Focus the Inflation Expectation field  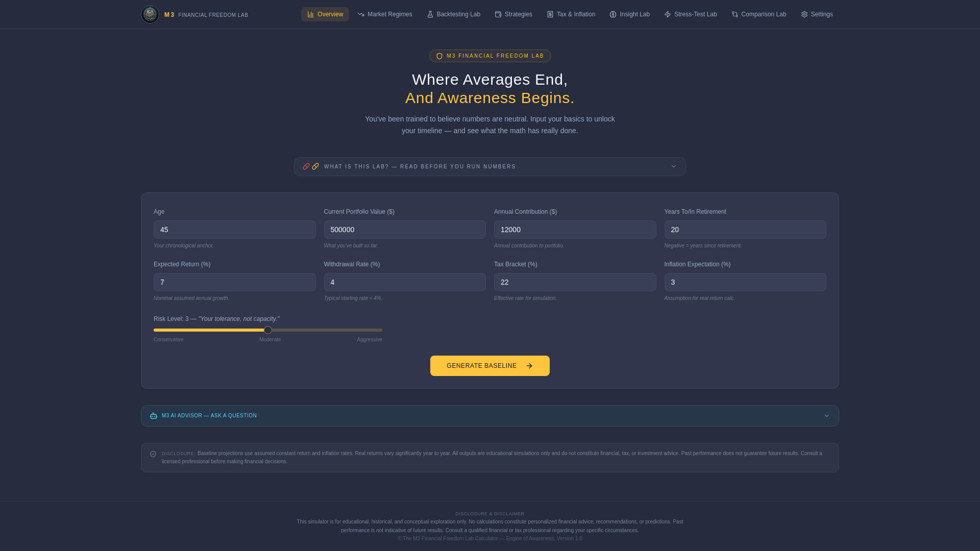tap(745, 282)
